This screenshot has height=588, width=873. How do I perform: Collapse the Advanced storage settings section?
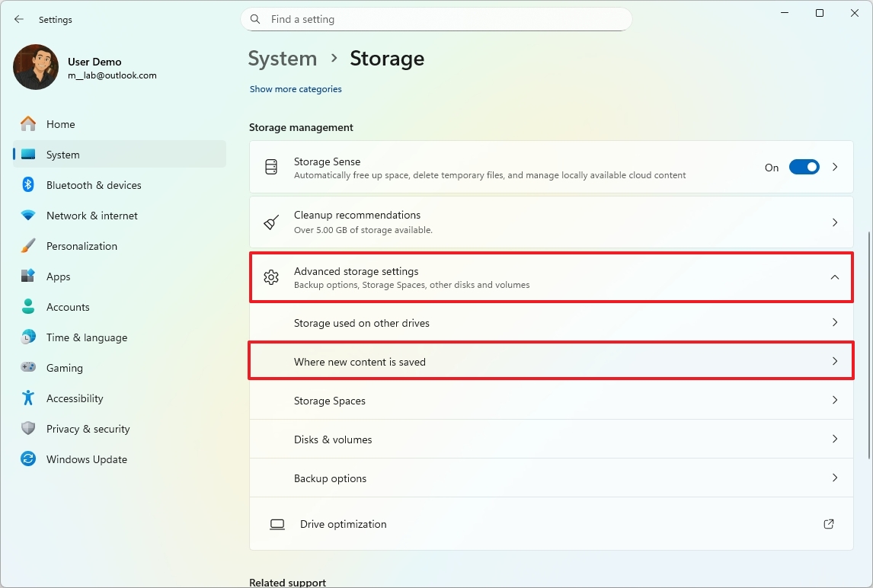tap(835, 277)
